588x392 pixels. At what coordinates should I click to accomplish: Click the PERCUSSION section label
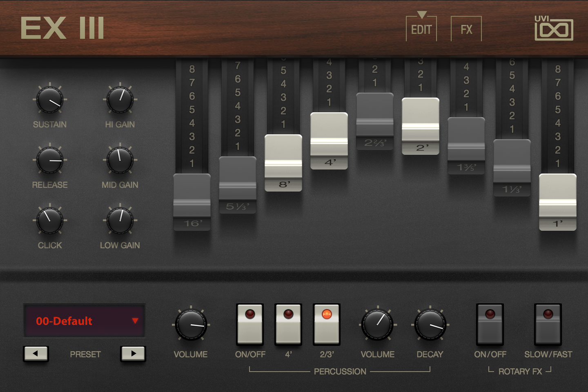click(340, 372)
